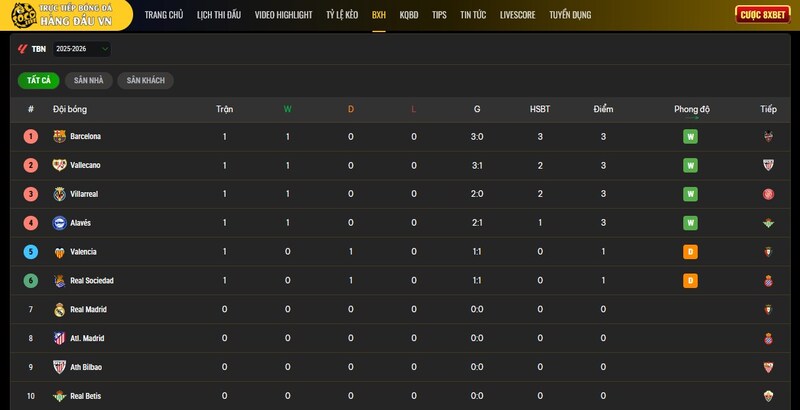Click the Ath Bilbao club crest
The width and height of the screenshot is (800, 410).
(60, 367)
